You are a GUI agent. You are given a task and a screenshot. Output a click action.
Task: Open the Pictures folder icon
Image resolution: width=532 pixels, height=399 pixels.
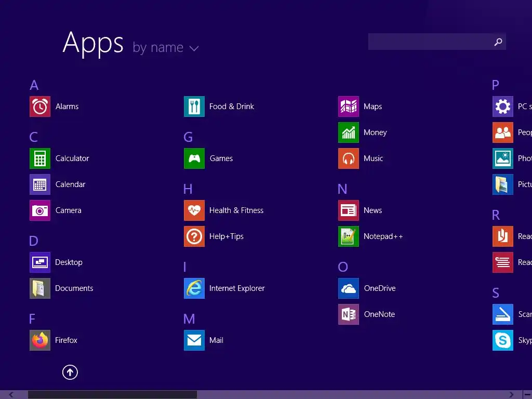[x=503, y=184]
